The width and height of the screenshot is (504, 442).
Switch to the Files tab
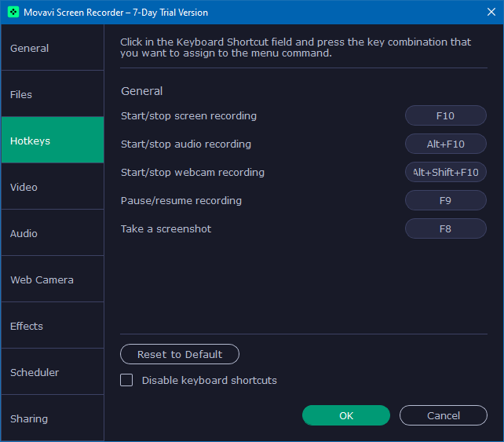pos(53,94)
